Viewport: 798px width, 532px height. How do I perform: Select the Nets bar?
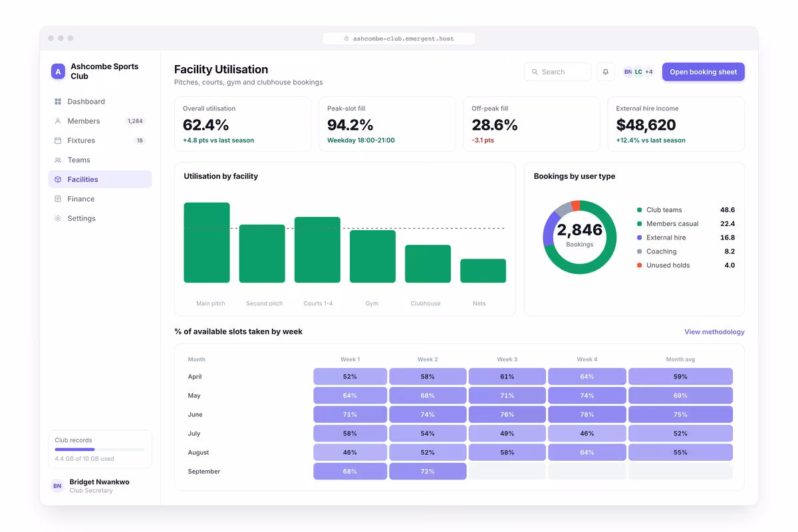[483, 271]
